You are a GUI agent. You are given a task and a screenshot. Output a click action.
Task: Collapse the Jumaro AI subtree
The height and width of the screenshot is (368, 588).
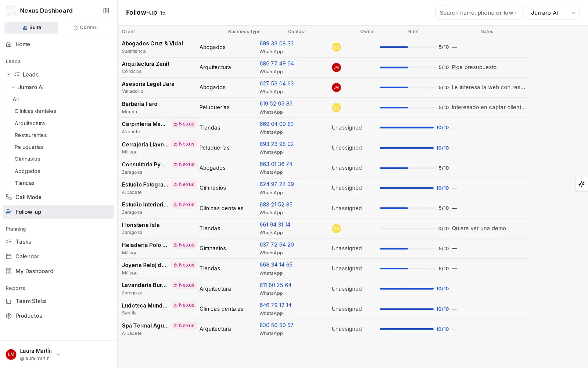pyautogui.click(x=14, y=87)
